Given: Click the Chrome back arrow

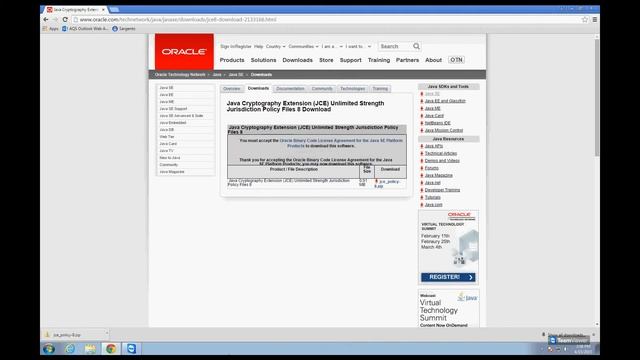Looking at the screenshot, I should point(46,19).
